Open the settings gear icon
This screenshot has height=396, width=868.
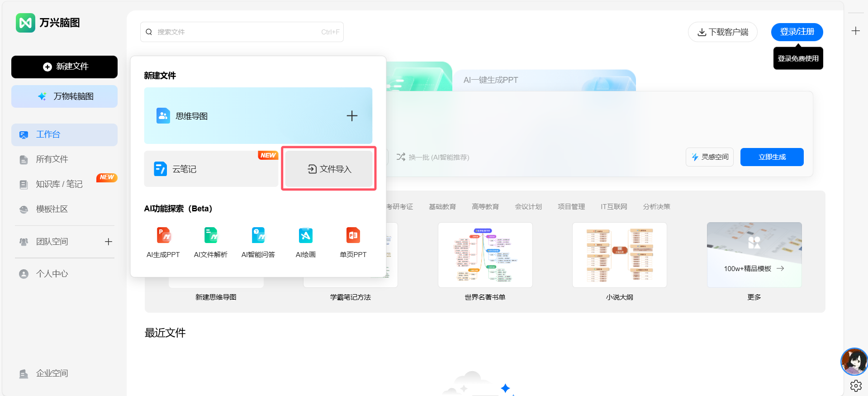(x=856, y=386)
